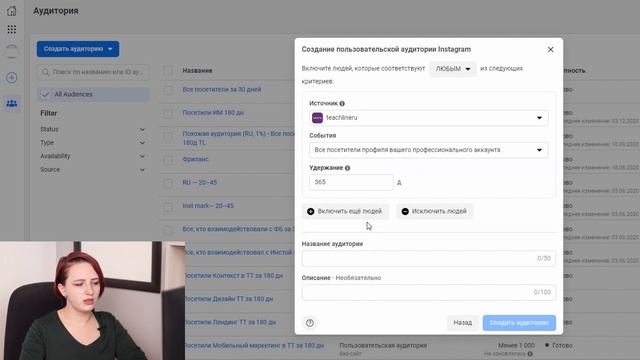Open Посетили ИМ 180 дн audience link
The image size is (640, 360).
[213, 113]
